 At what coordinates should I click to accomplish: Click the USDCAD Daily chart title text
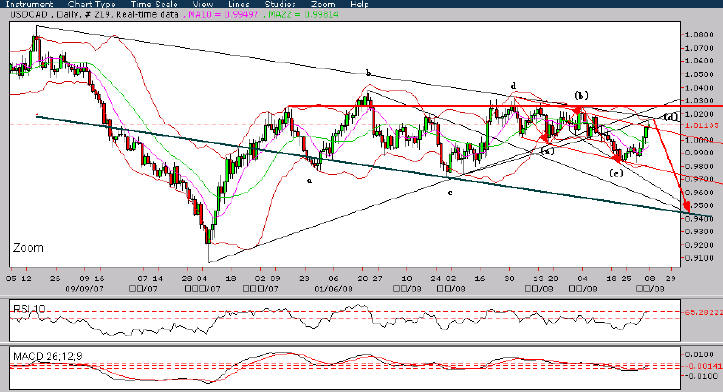coord(95,14)
